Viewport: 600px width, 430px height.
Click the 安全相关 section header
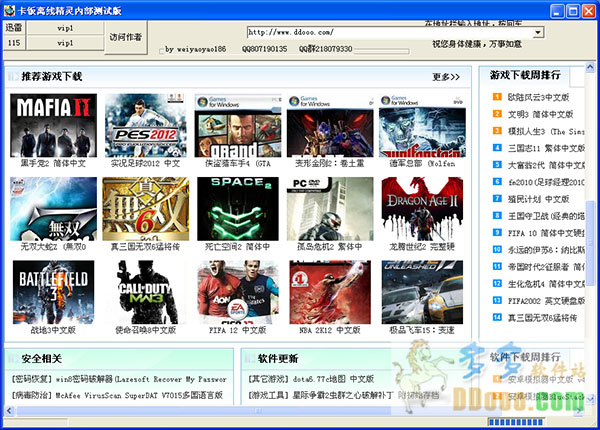[42, 358]
